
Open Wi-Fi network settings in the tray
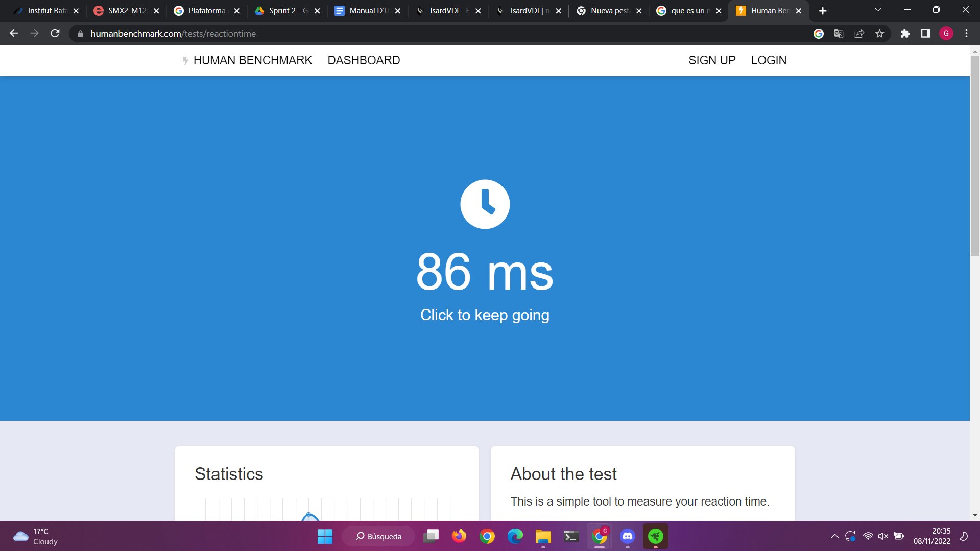(x=868, y=536)
